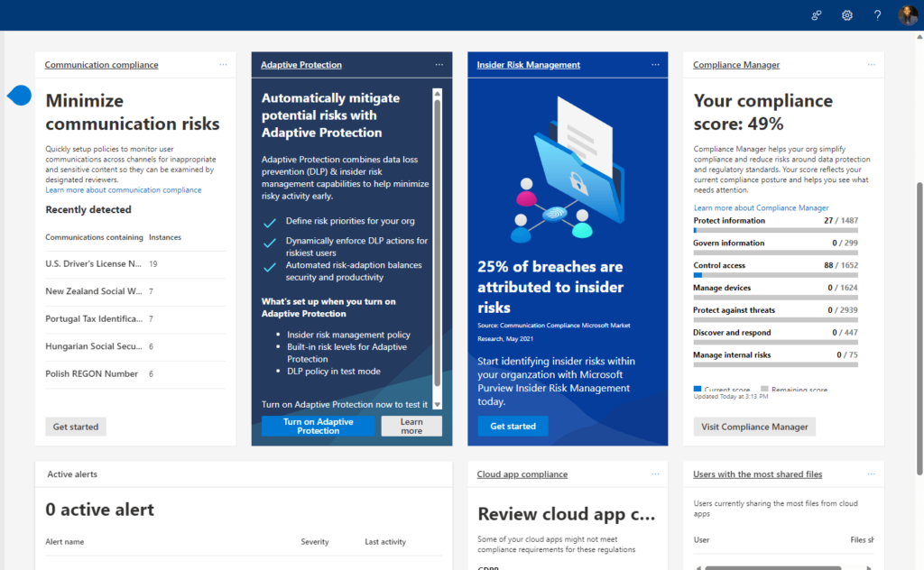Click Learn more button in Adaptive Protection
924x570 pixels.
(411, 427)
